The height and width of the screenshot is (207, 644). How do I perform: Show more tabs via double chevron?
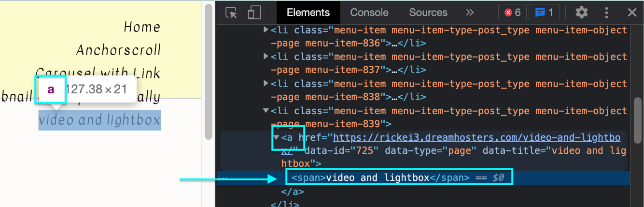[470, 13]
